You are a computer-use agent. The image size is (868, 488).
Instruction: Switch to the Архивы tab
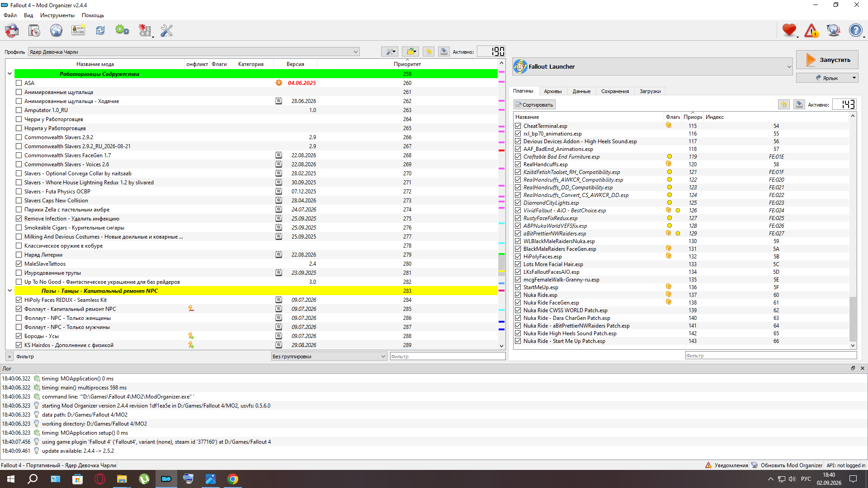click(x=552, y=91)
